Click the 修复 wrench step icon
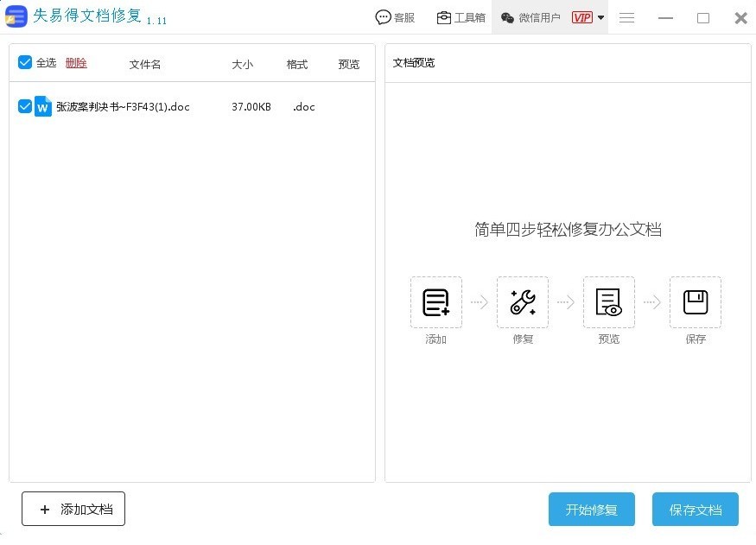This screenshot has width=756, height=545. pyautogui.click(x=523, y=302)
